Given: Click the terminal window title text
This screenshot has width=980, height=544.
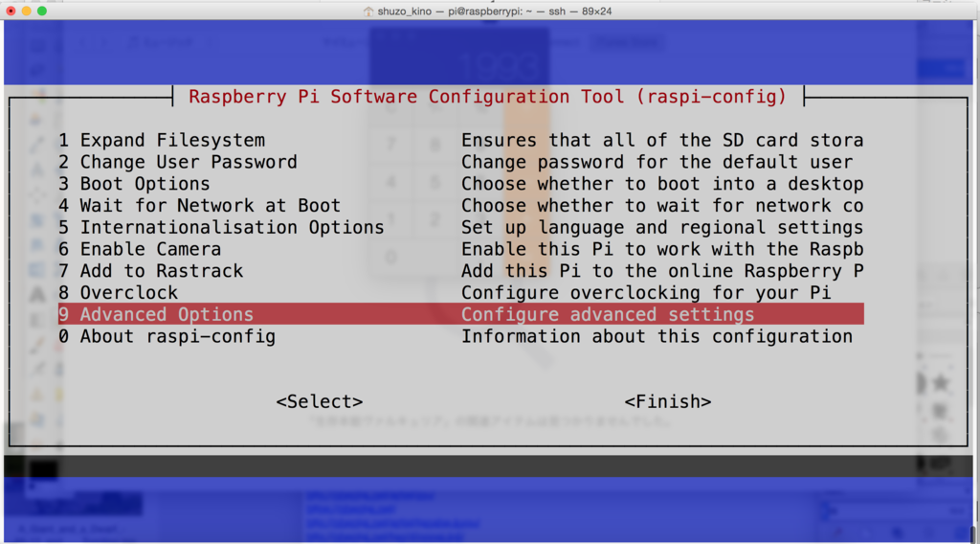Looking at the screenshot, I should coord(495,11).
